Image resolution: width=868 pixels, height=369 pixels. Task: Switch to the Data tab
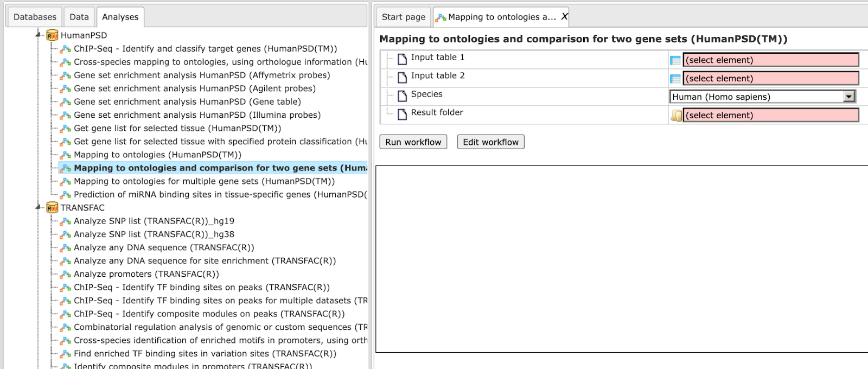(x=79, y=17)
